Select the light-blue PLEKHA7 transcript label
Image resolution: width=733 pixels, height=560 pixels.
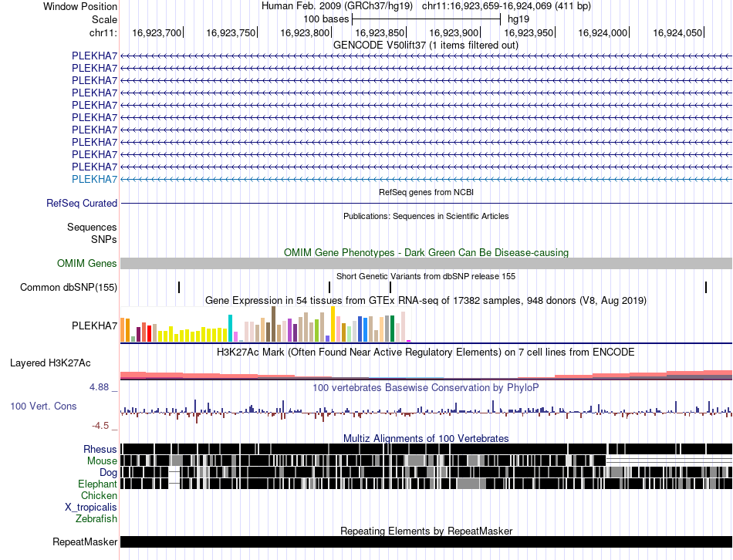[94, 179]
